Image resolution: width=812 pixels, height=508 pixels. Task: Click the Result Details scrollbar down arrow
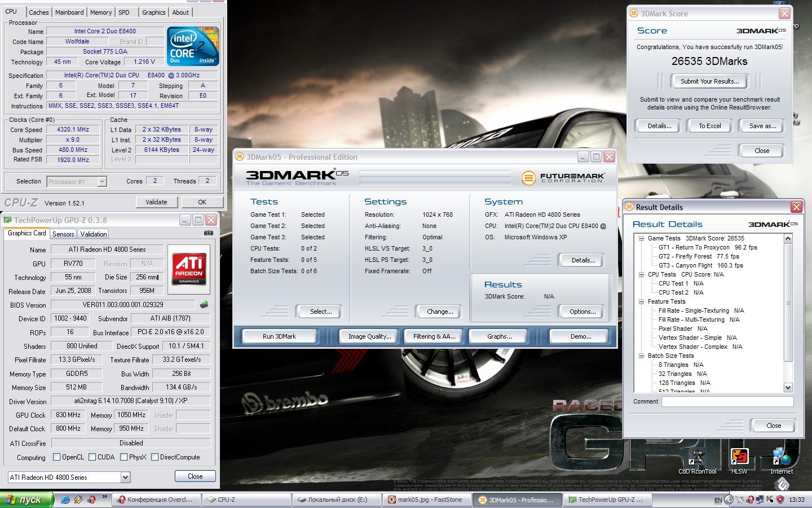click(x=788, y=387)
